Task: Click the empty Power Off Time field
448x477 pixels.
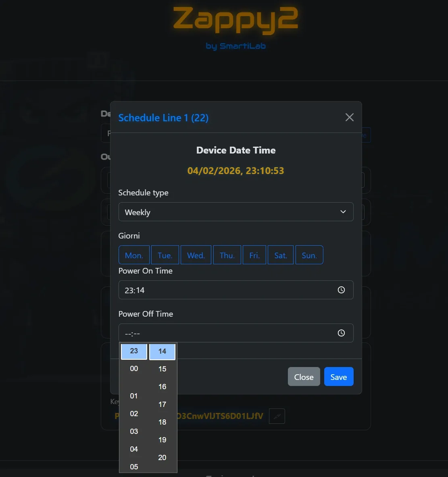Action: pos(236,333)
